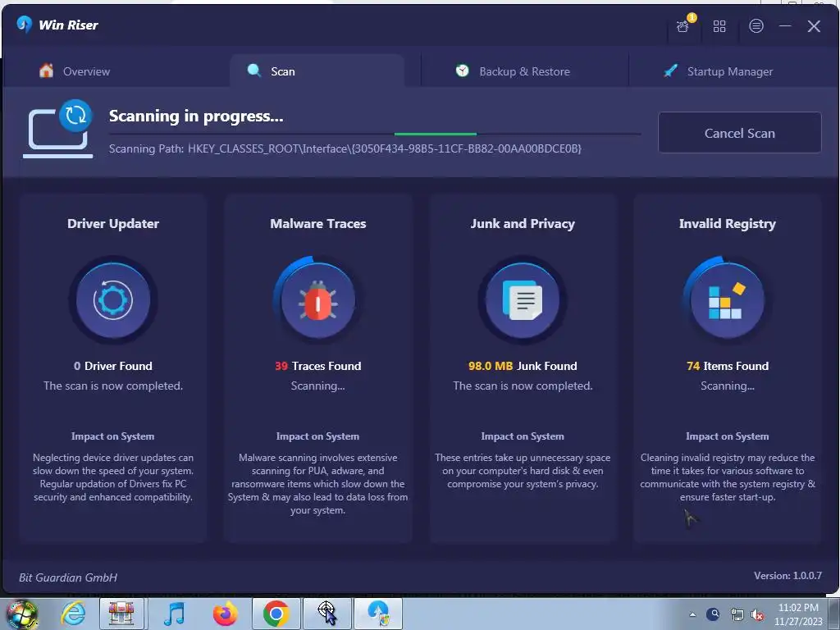Screen dimensions: 840x630
Task: Click 'Scanning in progress...' heading
Action: [x=196, y=116]
